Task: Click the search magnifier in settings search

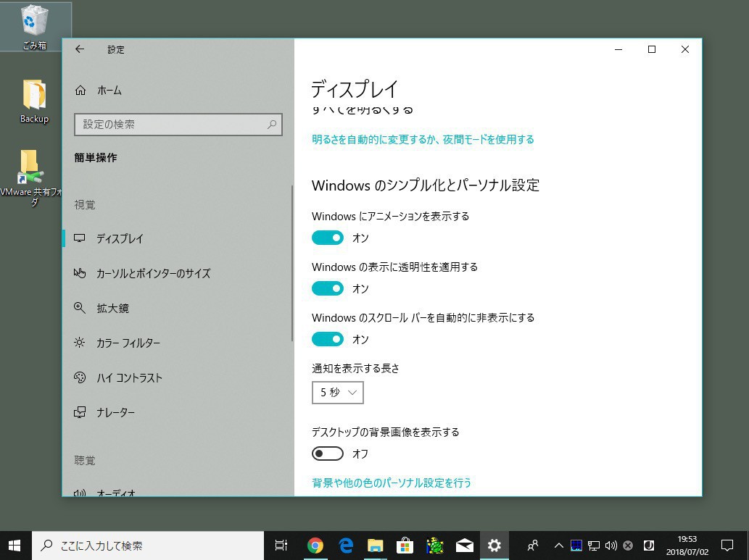Action: tap(272, 125)
